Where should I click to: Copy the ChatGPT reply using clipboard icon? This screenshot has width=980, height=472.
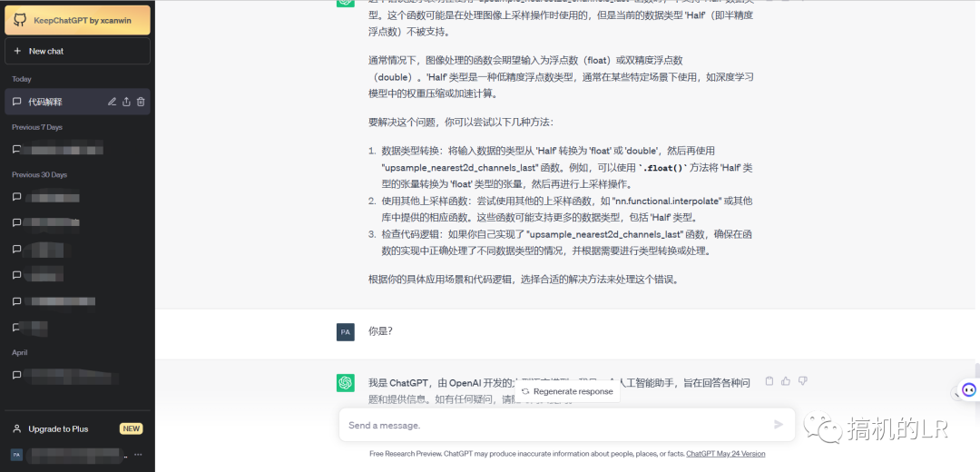click(769, 381)
